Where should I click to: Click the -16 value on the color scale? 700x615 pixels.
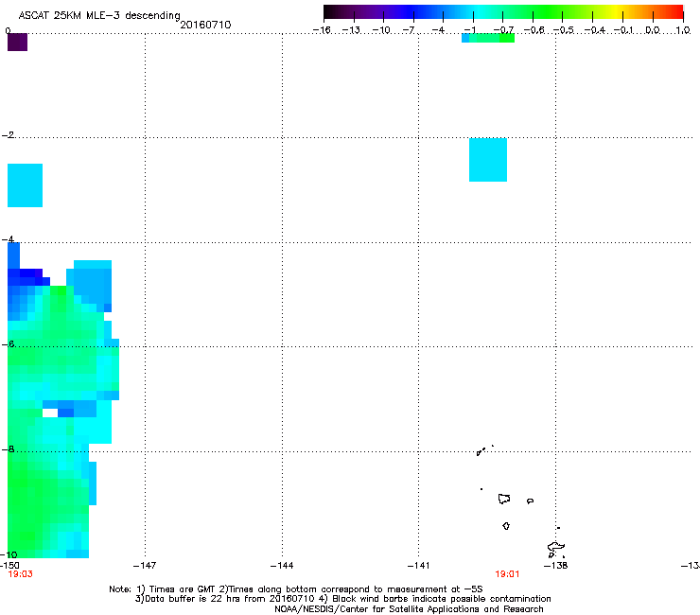point(322,30)
